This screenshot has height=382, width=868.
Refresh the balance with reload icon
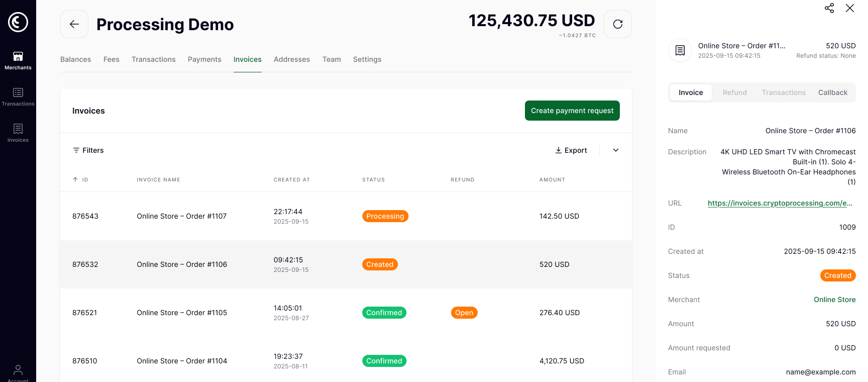pos(618,24)
